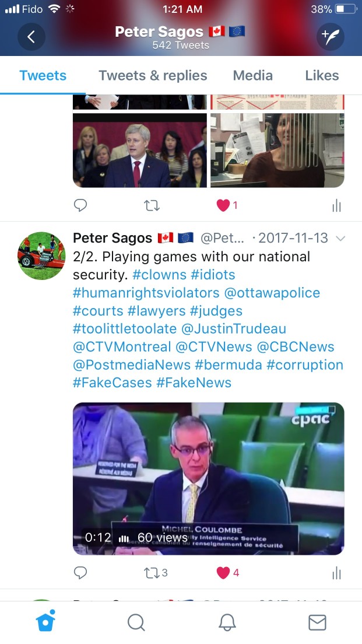Open the Likes tab
The width and height of the screenshot is (362, 644).
tap(322, 76)
